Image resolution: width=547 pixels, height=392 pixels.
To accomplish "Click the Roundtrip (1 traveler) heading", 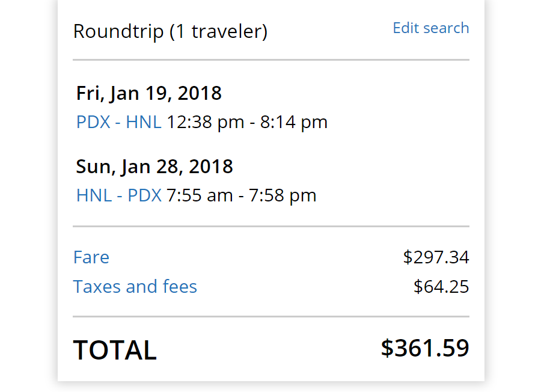I will pos(170,31).
